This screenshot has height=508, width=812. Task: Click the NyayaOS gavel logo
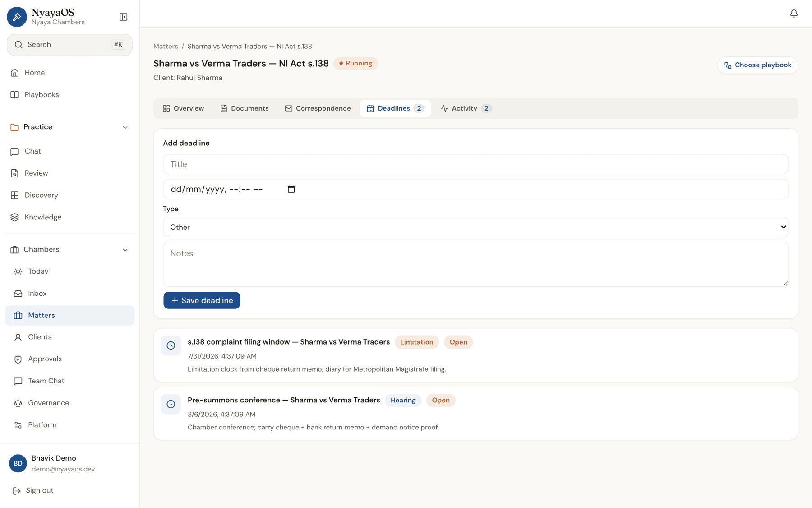(x=17, y=17)
